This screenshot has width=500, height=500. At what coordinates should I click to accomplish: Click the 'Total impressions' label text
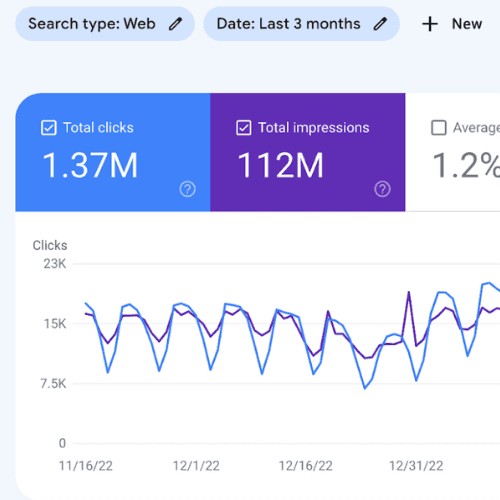click(x=314, y=128)
